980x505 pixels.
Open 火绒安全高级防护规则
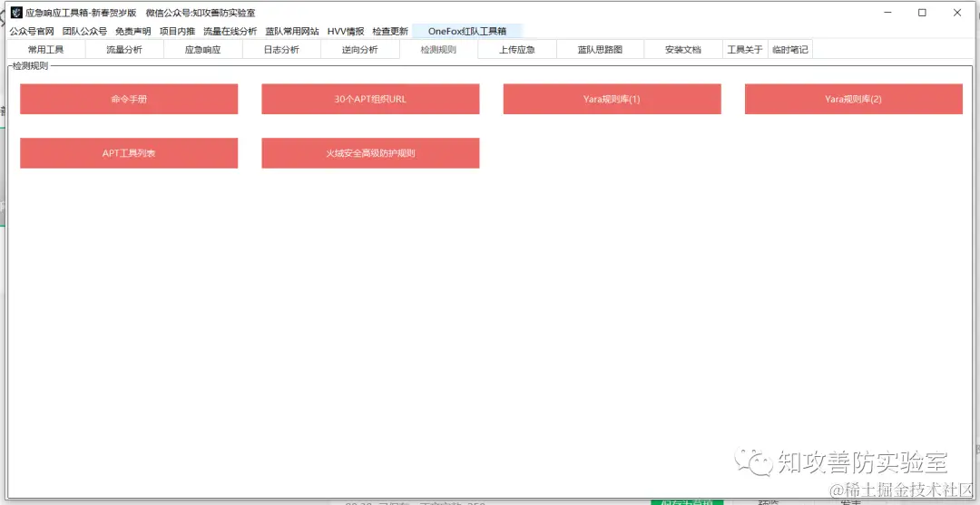[370, 153]
